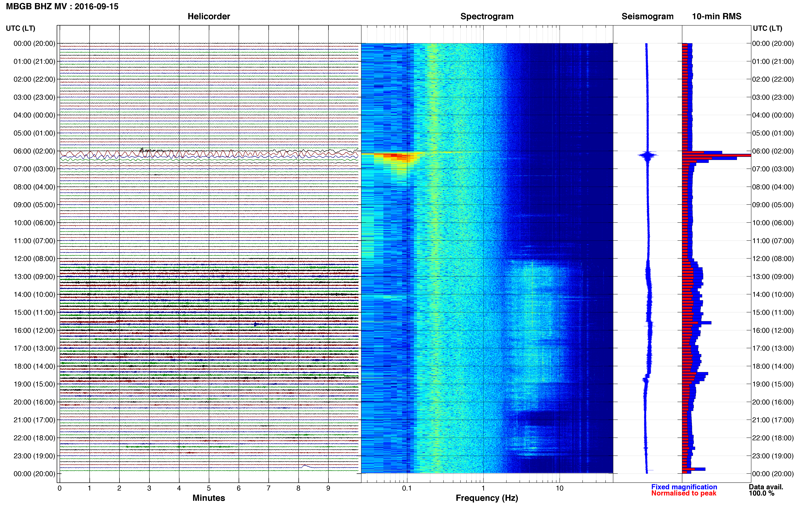Click the left '09:00 (05:00)' time label

[34, 205]
